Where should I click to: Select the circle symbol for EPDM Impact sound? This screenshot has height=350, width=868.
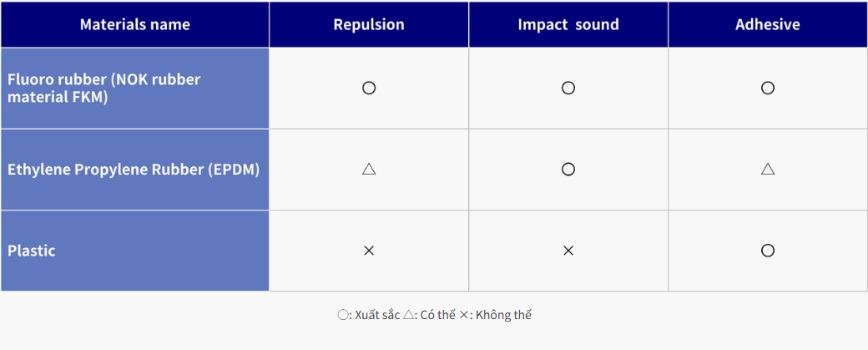pyautogui.click(x=568, y=169)
